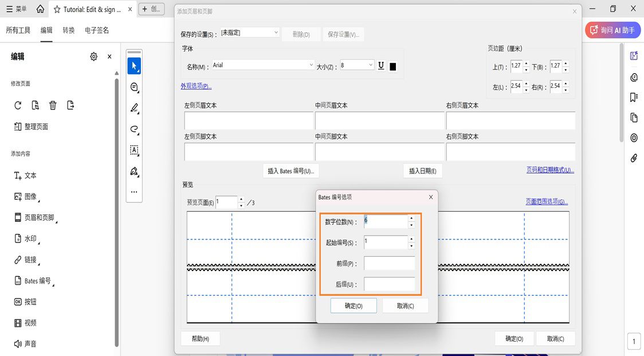Open the Edit panel settings gear
The height and width of the screenshot is (356, 644).
pos(93,57)
